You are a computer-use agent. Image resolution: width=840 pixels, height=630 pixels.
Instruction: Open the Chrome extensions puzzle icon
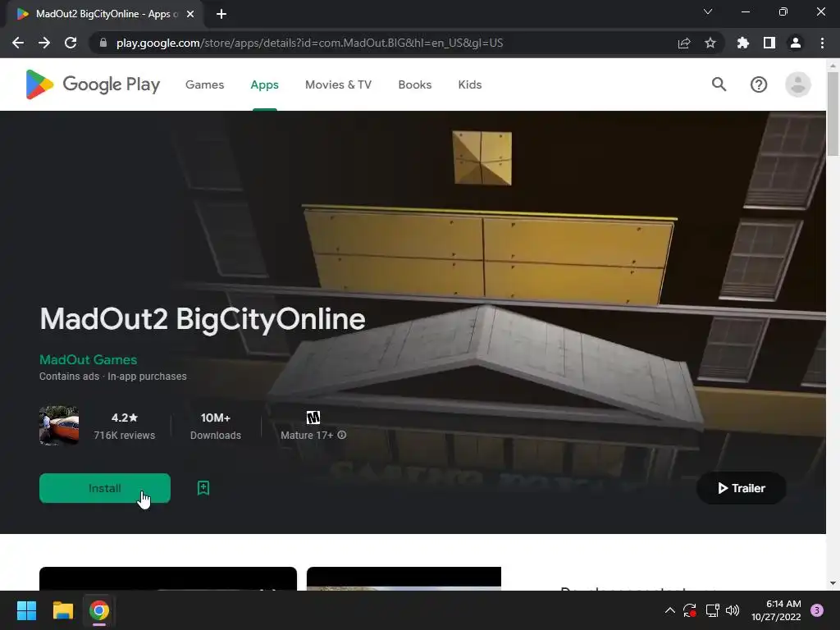(x=743, y=43)
